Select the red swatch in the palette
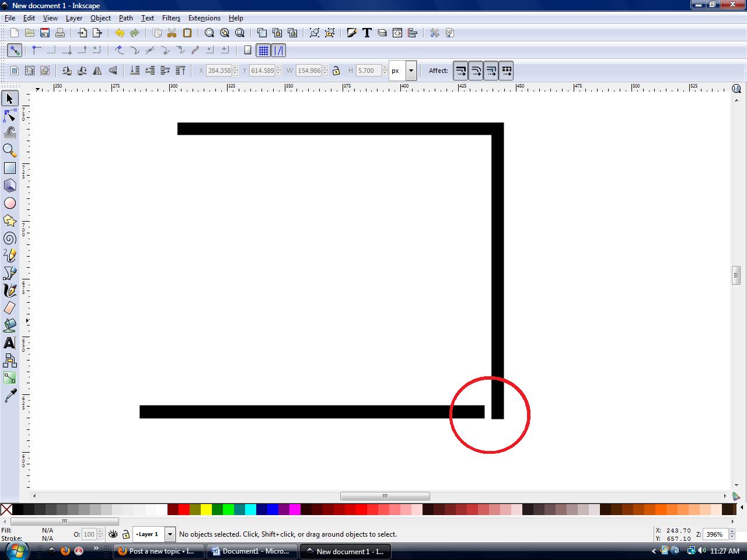 point(184,509)
